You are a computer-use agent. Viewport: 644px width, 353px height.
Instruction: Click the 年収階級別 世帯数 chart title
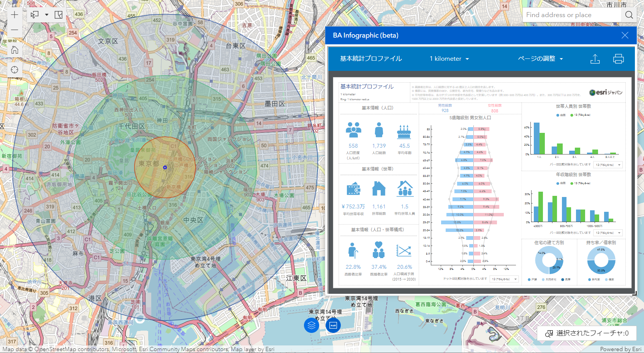point(573,175)
